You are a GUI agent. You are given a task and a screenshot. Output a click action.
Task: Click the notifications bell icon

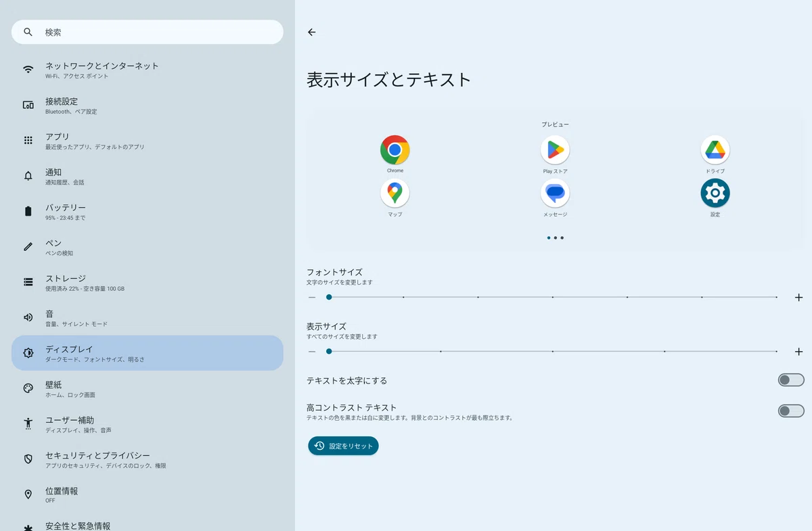pyautogui.click(x=28, y=176)
